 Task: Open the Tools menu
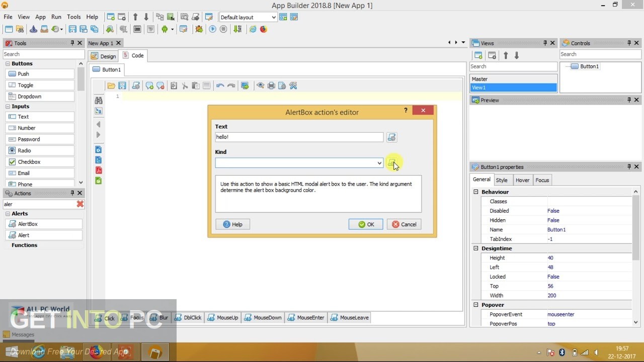pos(74,17)
